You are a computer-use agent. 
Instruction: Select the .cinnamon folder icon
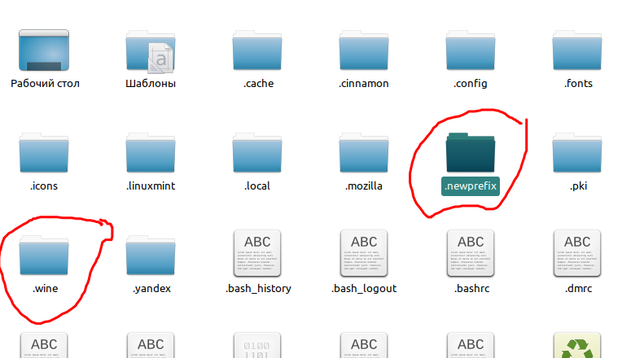[x=364, y=50]
